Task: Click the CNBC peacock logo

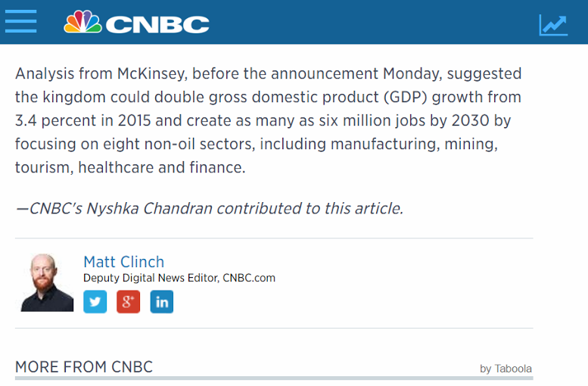Action: [83, 22]
